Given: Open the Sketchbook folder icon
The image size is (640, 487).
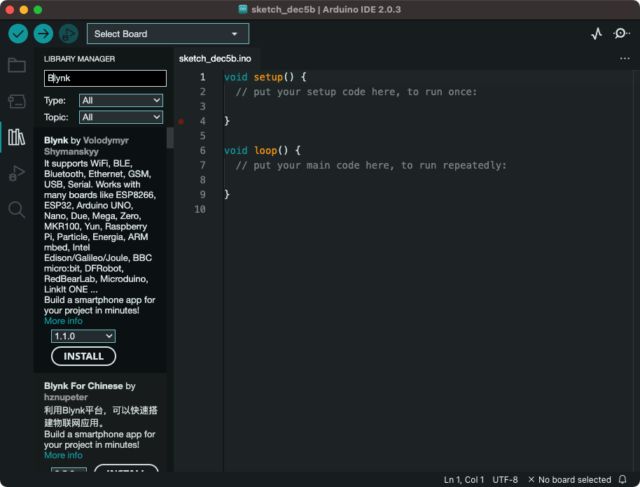Looking at the screenshot, I should [x=16, y=65].
